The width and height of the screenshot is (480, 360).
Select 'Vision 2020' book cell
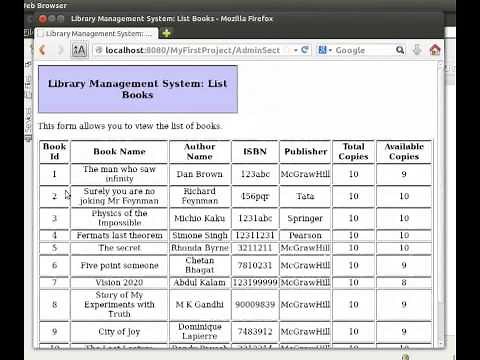[119, 283]
